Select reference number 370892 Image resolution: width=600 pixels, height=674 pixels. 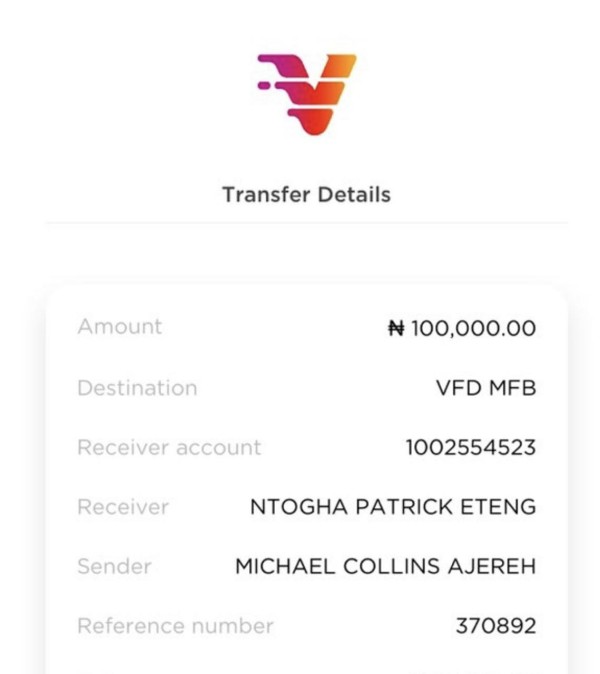(496, 627)
